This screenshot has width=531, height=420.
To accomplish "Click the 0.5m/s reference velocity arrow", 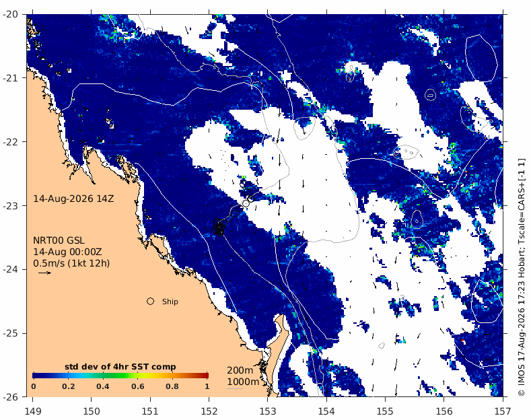I will [x=44, y=273].
